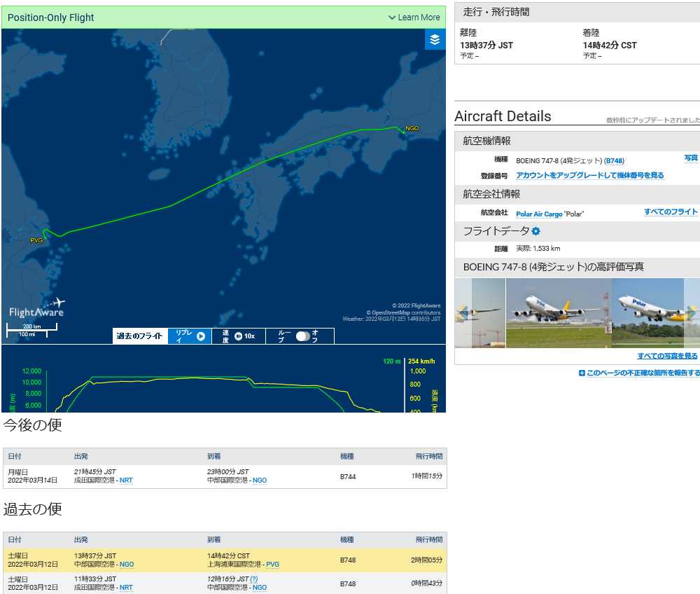The height and width of the screenshot is (594, 700).
Task: Open the Polar Air Cargo link
Action: point(539,214)
